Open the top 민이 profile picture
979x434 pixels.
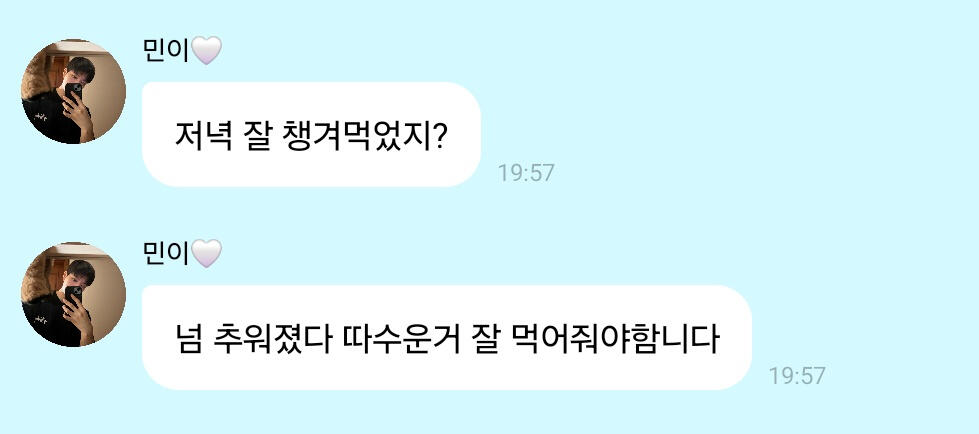coord(74,91)
